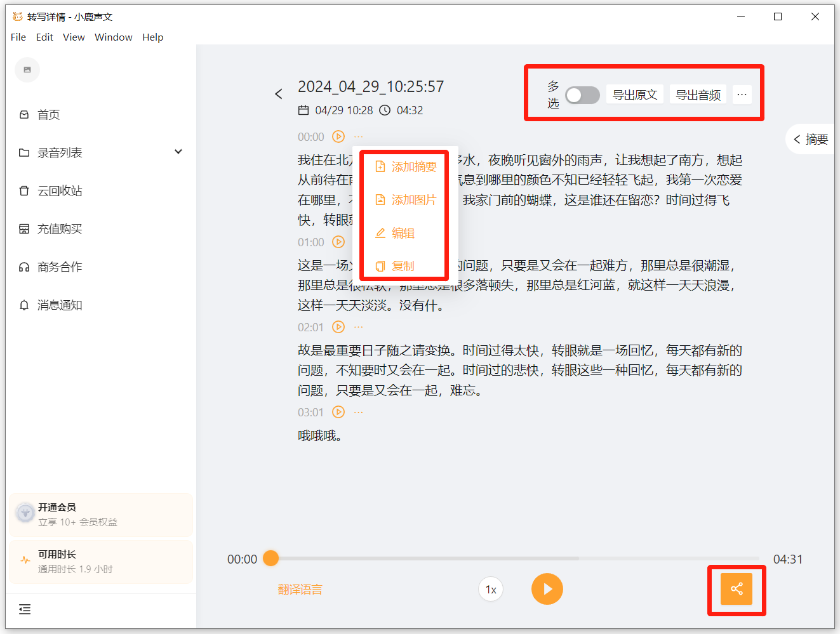Click the orange playback progress handle
The height and width of the screenshot is (634, 840).
pyautogui.click(x=271, y=558)
